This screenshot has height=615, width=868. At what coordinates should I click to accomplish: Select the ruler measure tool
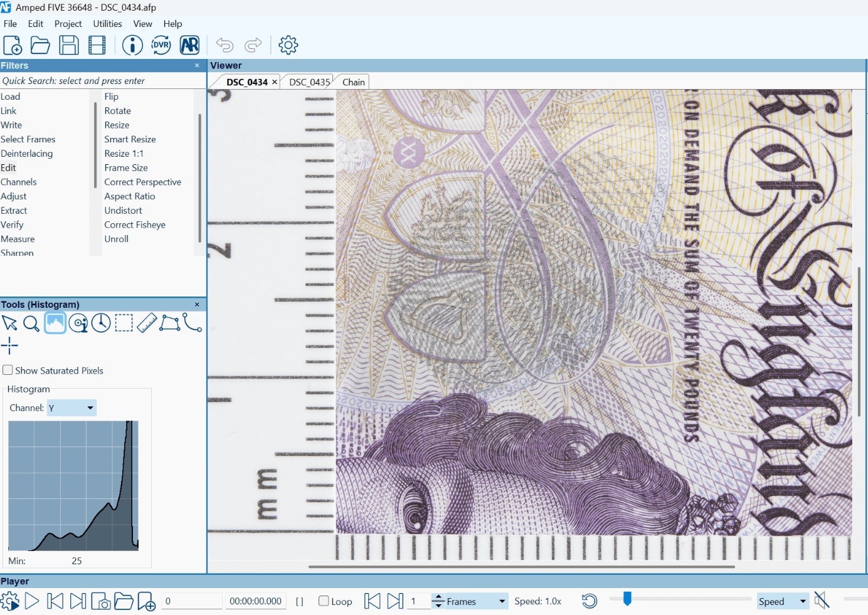click(x=147, y=323)
